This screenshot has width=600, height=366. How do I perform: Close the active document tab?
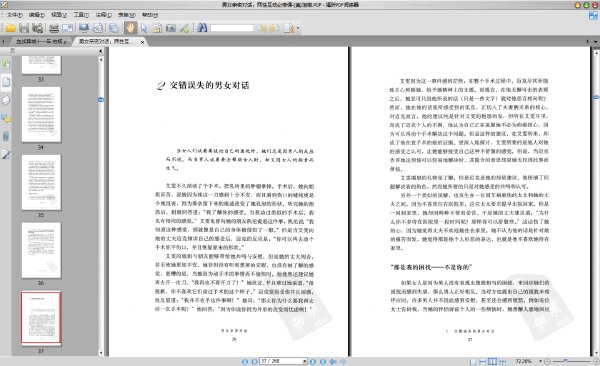point(142,42)
